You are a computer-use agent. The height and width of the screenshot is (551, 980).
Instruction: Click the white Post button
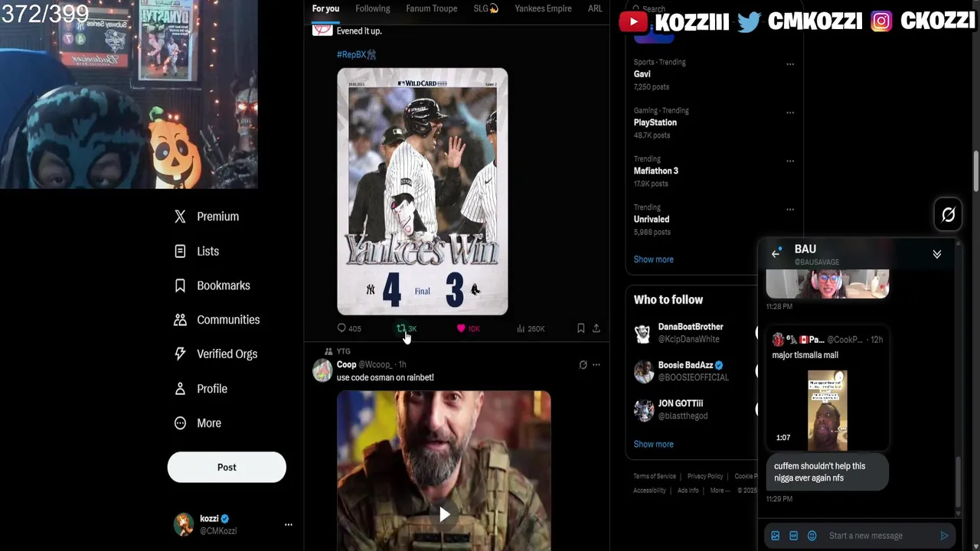click(227, 467)
